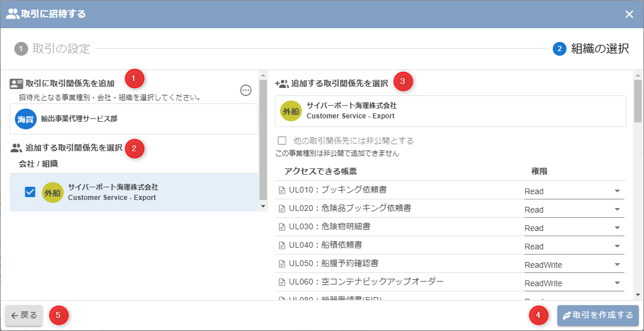Click the 戻る back button
Screen dimensions: 644x331
[24, 315]
